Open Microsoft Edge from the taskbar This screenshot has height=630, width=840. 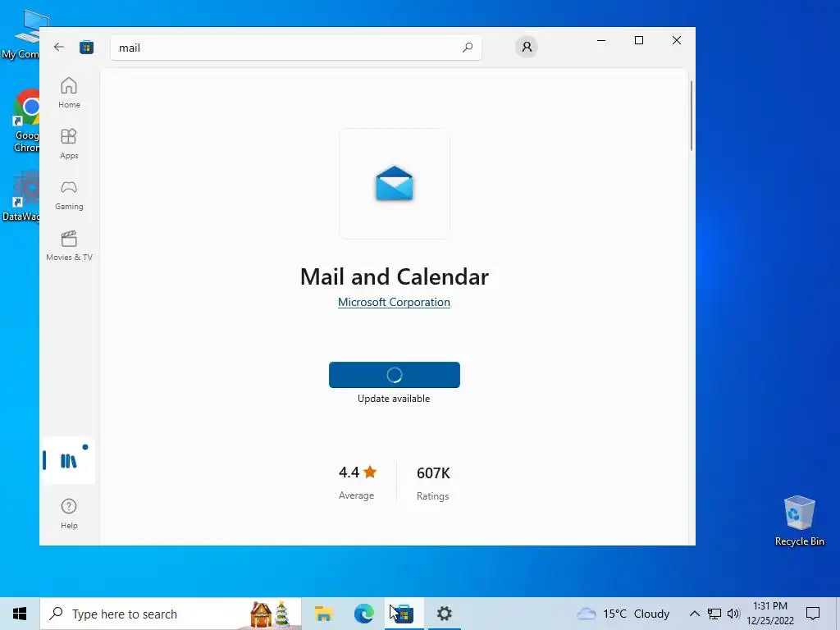point(363,614)
